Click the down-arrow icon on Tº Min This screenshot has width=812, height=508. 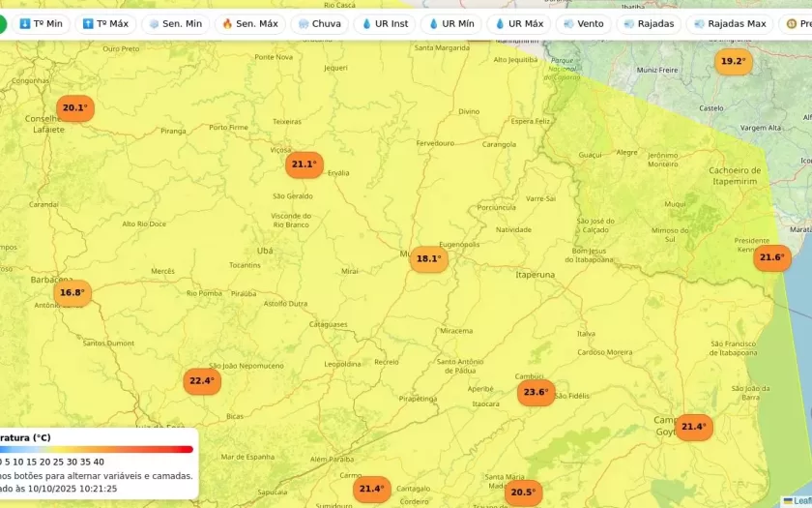click(25, 24)
